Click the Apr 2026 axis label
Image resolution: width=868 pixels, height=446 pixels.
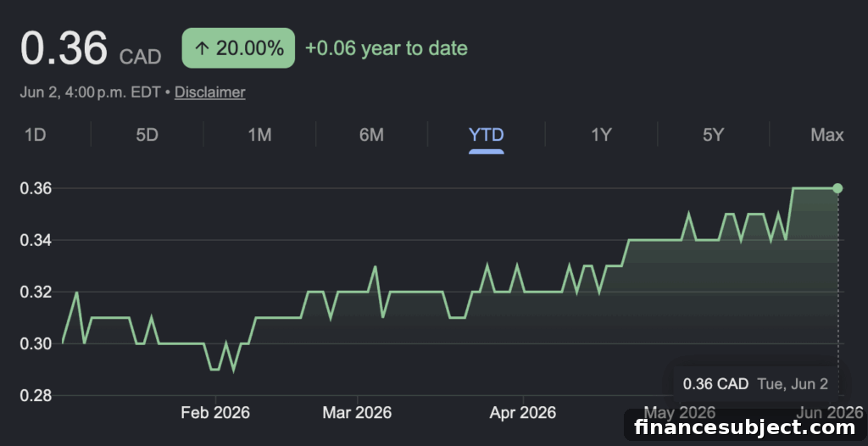[x=523, y=413]
